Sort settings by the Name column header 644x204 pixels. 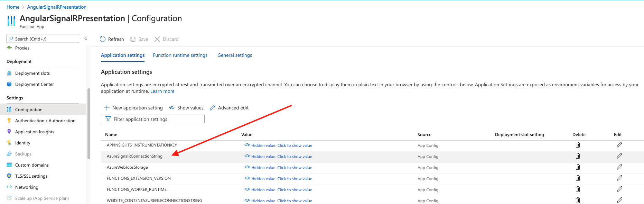tap(111, 135)
